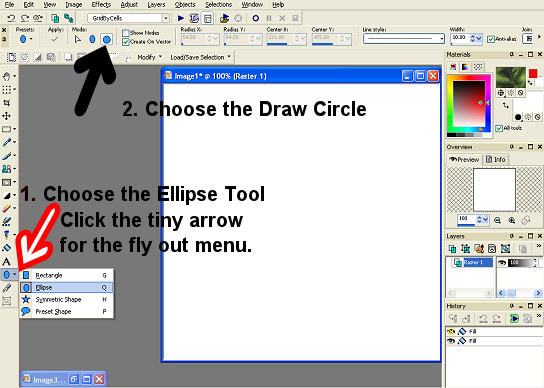Select the Pen tool below Ellipse
Image resolution: width=544 pixels, height=388 pixels.
(6, 288)
